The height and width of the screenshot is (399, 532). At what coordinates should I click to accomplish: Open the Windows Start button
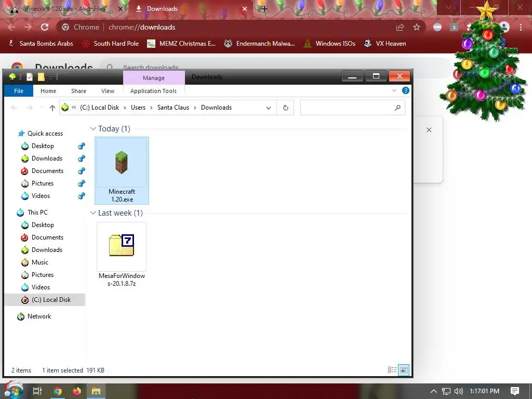tap(14, 391)
